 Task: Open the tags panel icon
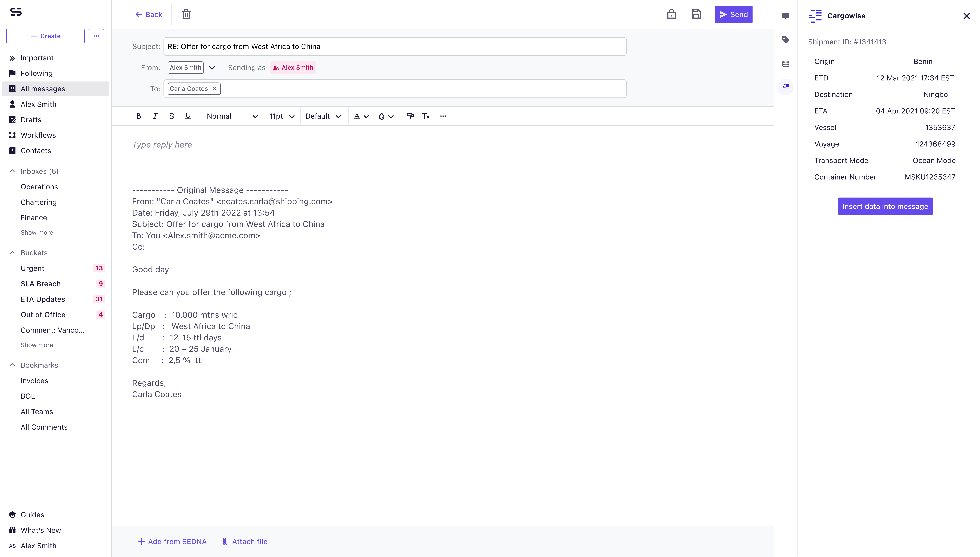[x=785, y=40]
